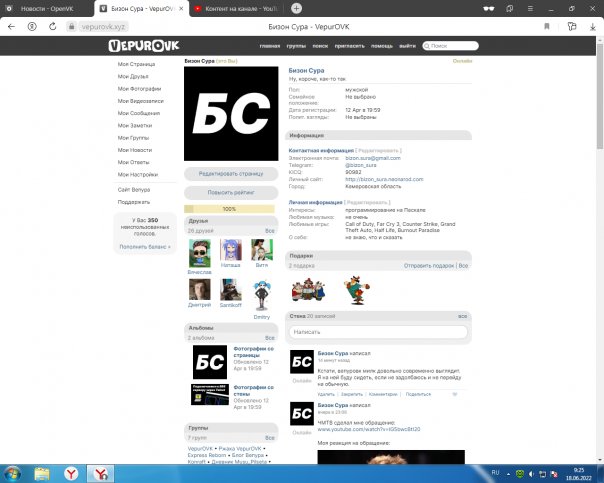This screenshot has width=604, height=483.
Task: Click Повысить рейтинг button
Action: point(231,193)
